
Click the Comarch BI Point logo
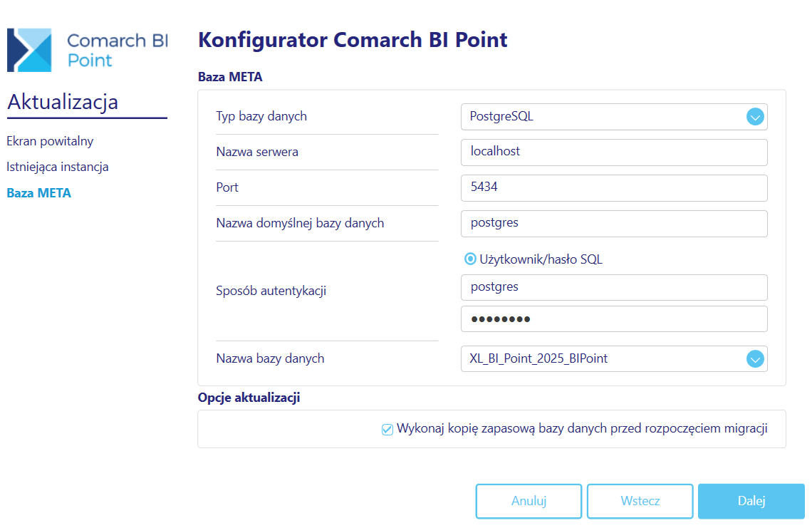point(87,50)
